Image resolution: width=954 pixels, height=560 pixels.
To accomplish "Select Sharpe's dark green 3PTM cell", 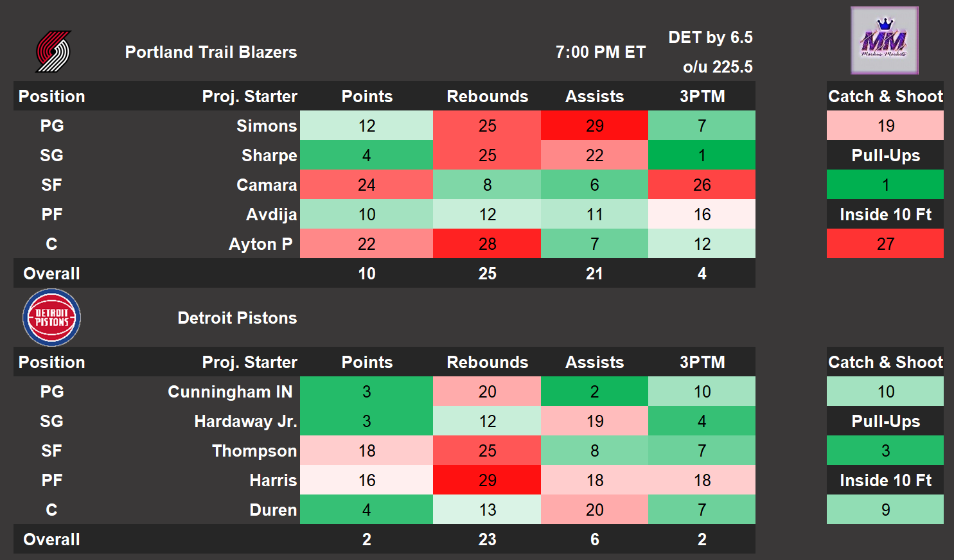I will coord(702,155).
